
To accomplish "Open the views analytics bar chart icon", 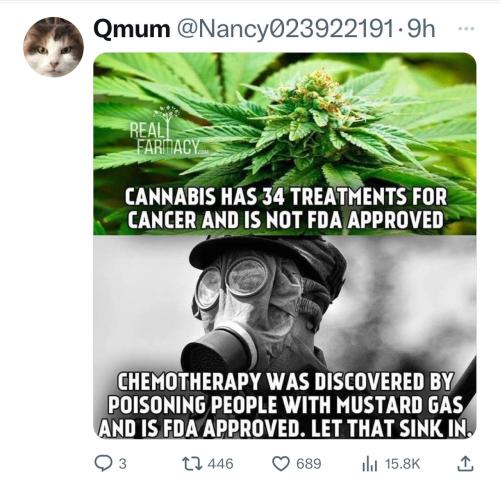I will 369,464.
